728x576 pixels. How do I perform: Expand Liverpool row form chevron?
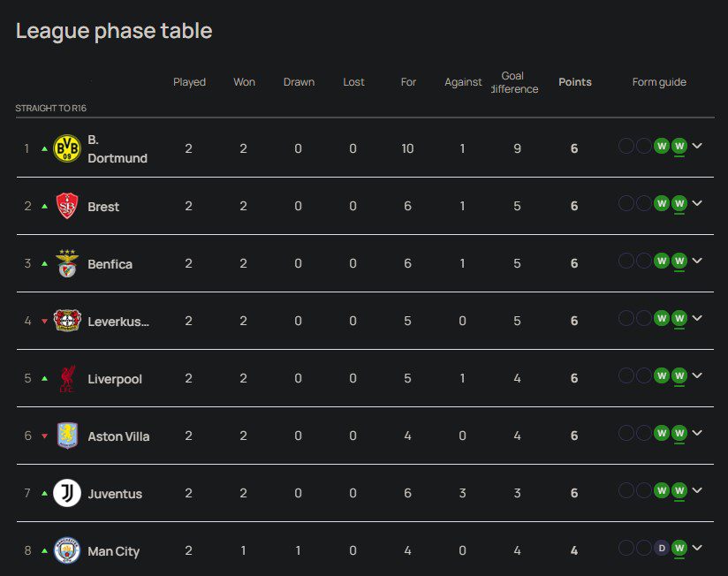click(697, 376)
